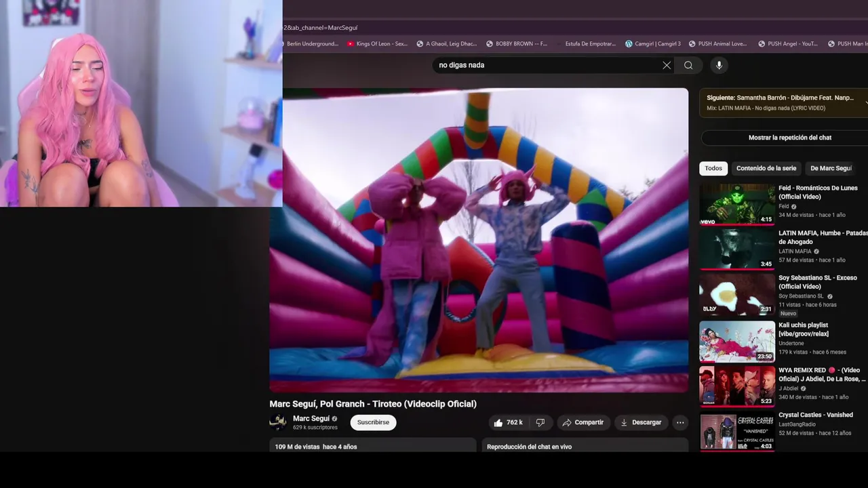Click 'Reproducción del chat en vivo' panel
The height and width of the screenshot is (488, 868).
(x=585, y=445)
